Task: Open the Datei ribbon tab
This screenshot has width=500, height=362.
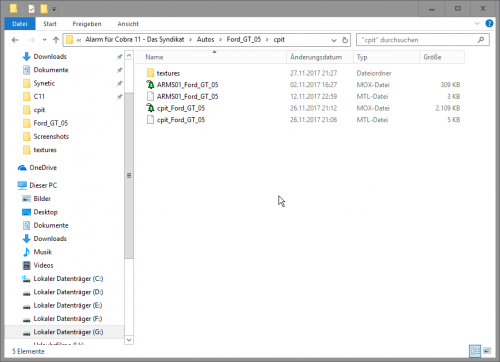Action: 20,24
